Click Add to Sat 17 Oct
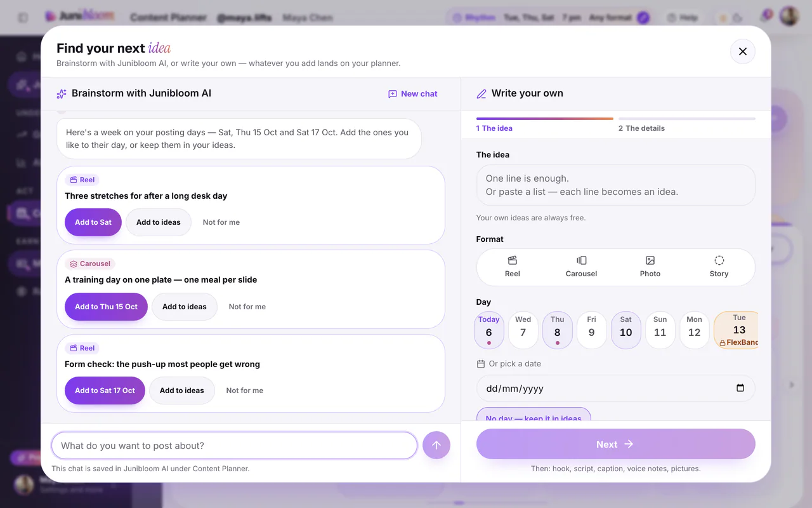The height and width of the screenshot is (508, 812). point(105,391)
